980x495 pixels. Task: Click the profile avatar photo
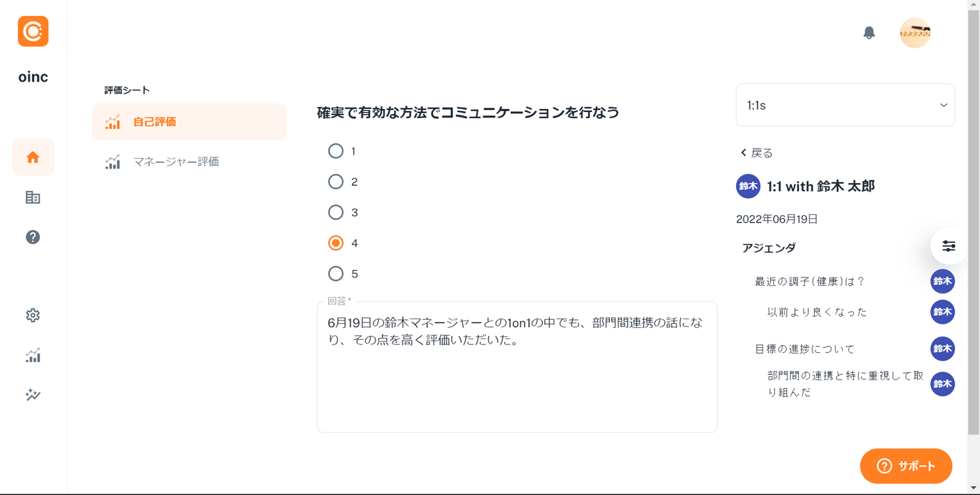[915, 33]
